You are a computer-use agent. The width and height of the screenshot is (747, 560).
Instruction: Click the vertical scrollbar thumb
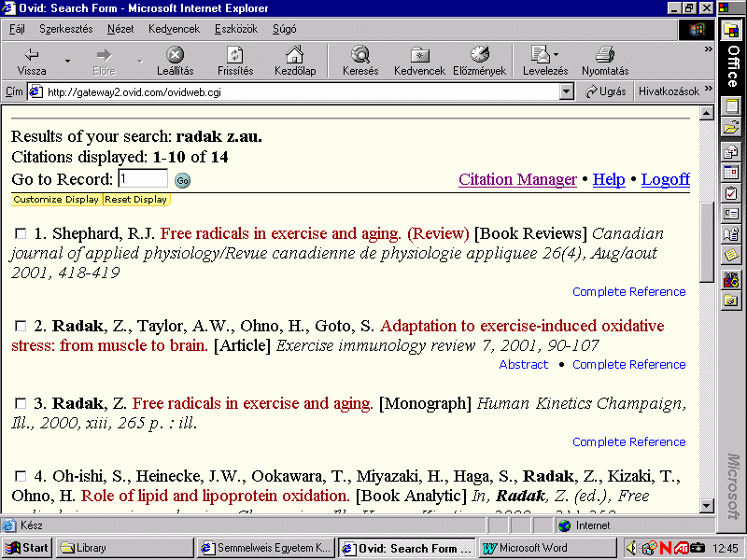pyautogui.click(x=706, y=243)
